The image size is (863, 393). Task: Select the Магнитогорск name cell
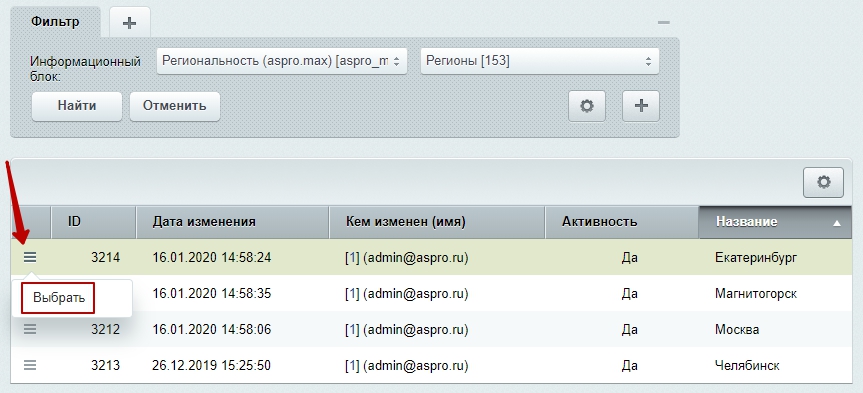756,294
